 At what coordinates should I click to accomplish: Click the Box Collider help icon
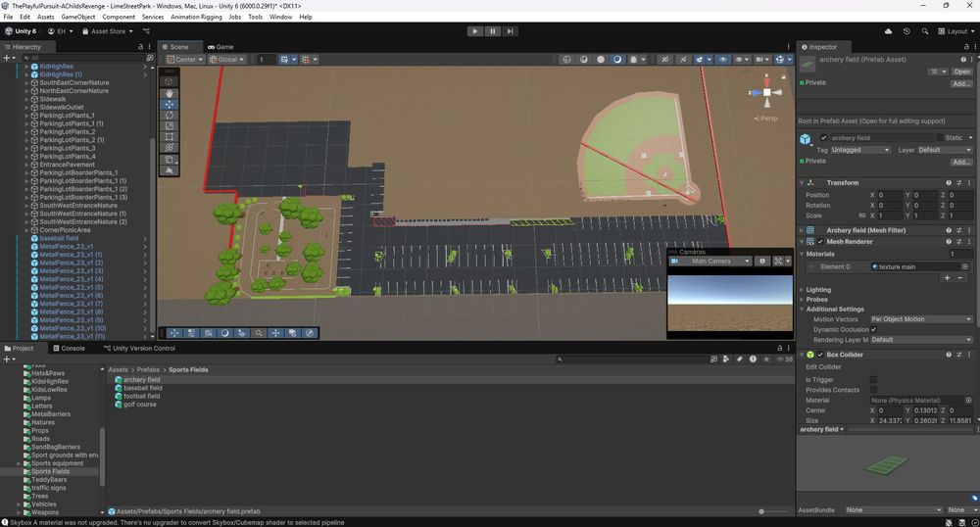coord(949,355)
